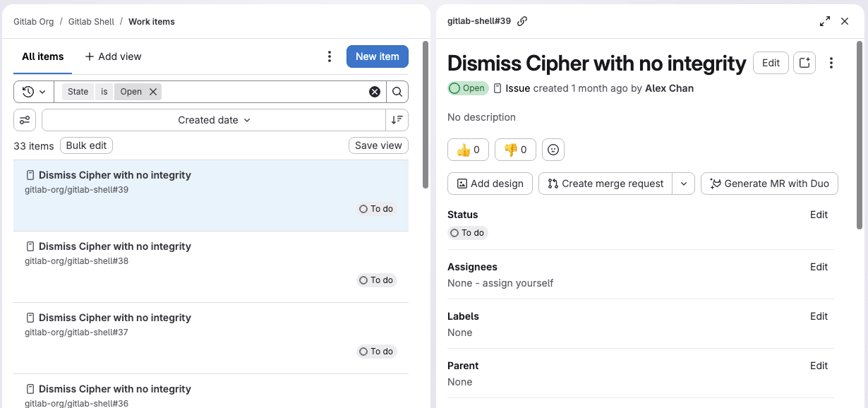Open display preferences sliders icon
The height and width of the screenshot is (408, 868).
[25, 120]
